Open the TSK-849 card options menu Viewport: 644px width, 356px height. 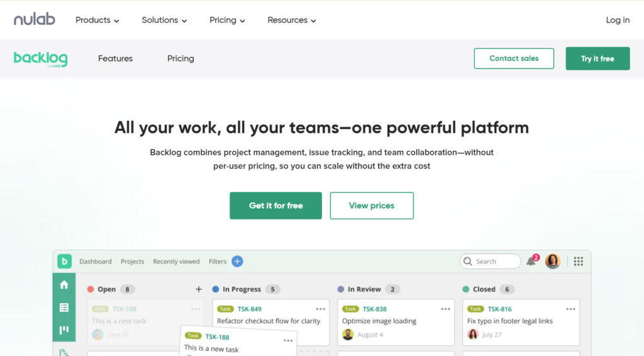pos(320,309)
